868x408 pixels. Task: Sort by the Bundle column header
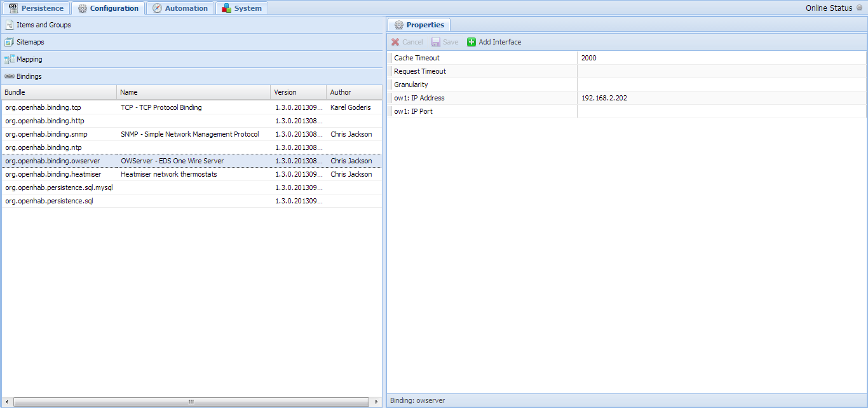(59, 92)
